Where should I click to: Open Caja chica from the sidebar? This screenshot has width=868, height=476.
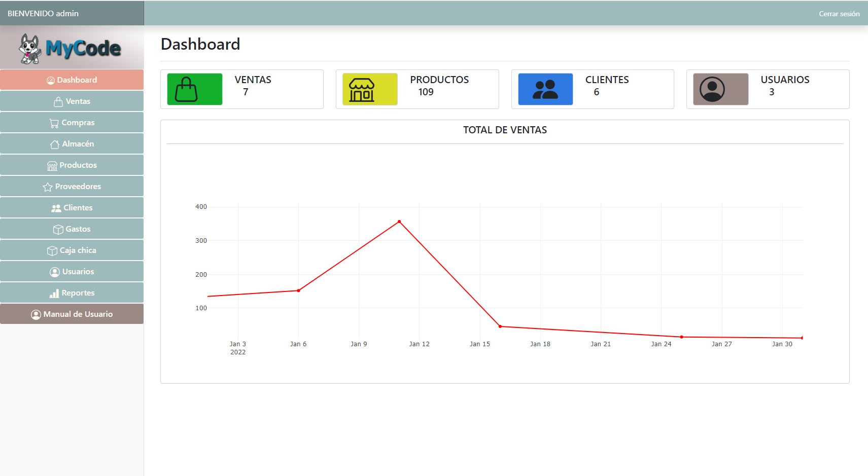(x=72, y=250)
